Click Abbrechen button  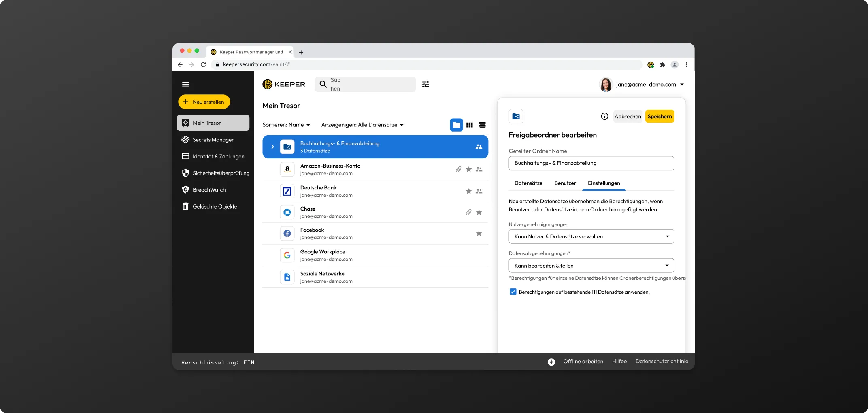[628, 116]
